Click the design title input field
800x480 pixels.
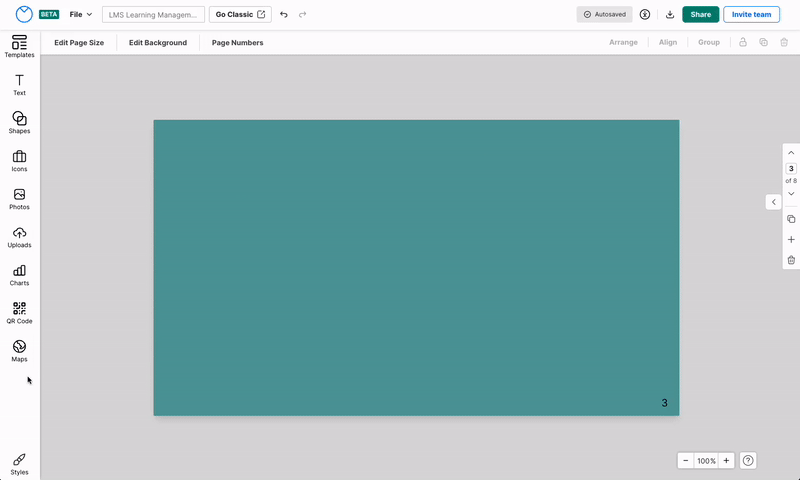[153, 15]
